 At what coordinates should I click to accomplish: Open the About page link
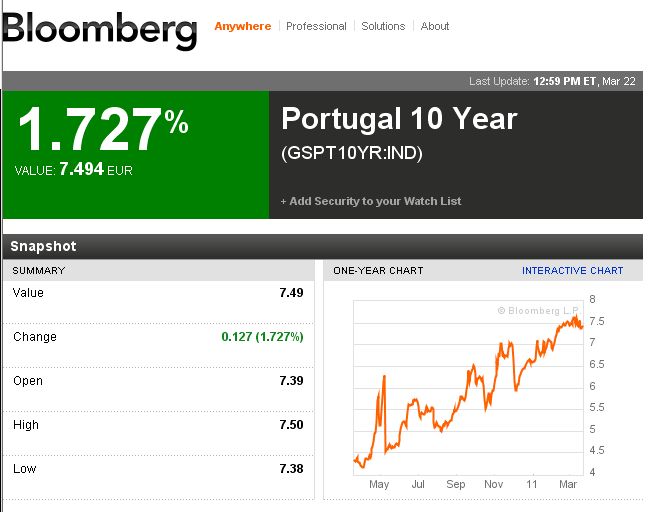435,26
